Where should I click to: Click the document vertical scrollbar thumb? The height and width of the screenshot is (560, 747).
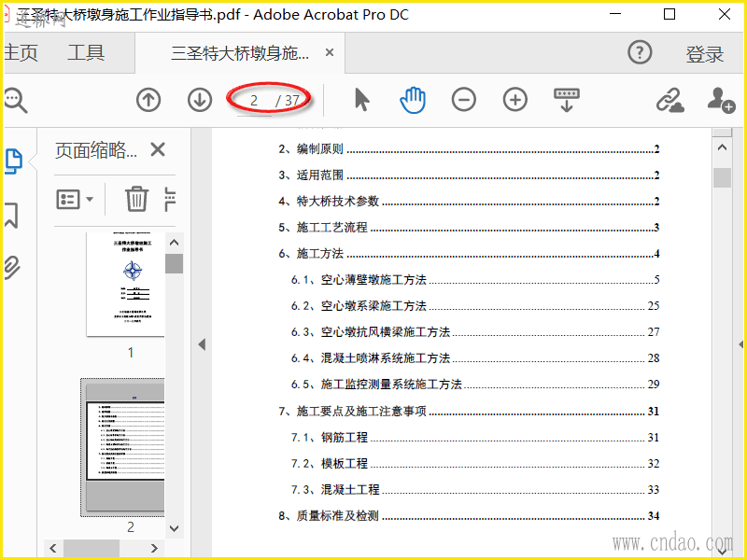point(722,177)
